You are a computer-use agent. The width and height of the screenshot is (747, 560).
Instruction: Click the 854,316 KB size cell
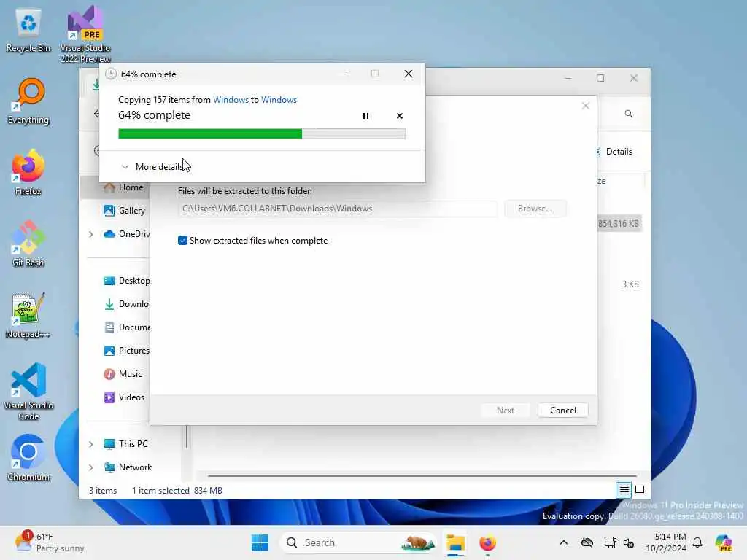[x=619, y=224]
